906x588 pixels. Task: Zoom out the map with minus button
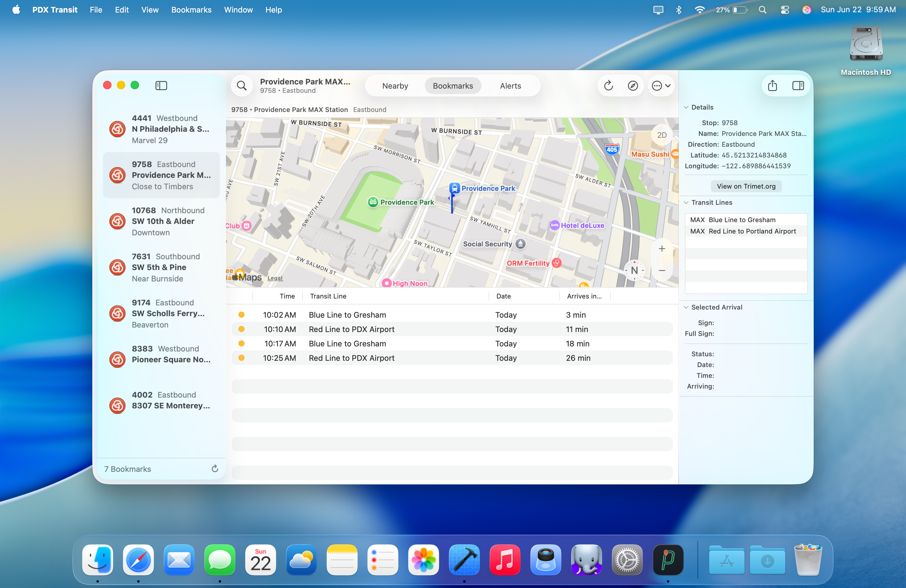662,270
